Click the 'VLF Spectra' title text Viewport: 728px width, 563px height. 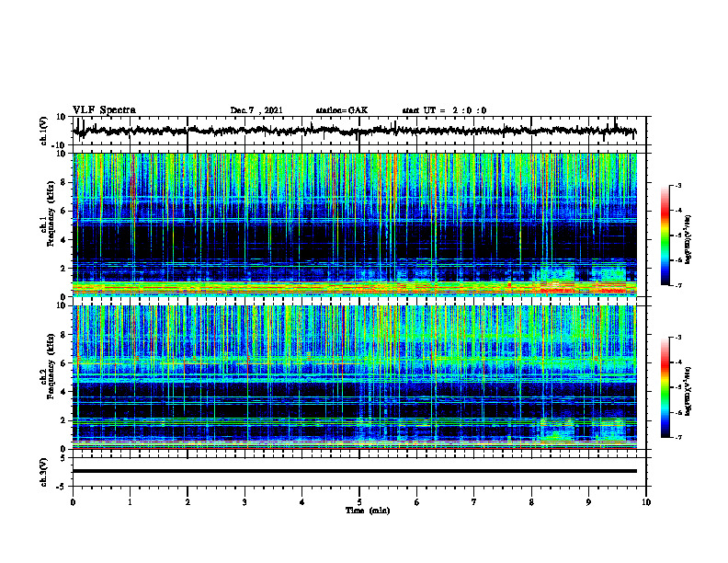(x=104, y=110)
